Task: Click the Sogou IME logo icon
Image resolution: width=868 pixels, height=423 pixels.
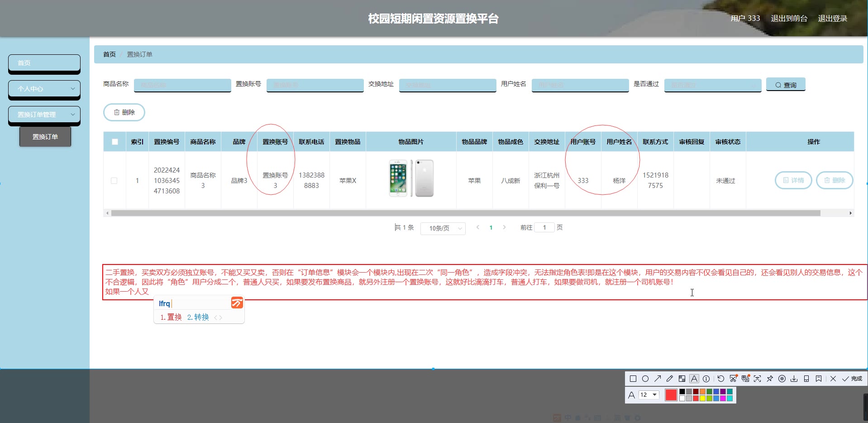Action: tap(237, 303)
